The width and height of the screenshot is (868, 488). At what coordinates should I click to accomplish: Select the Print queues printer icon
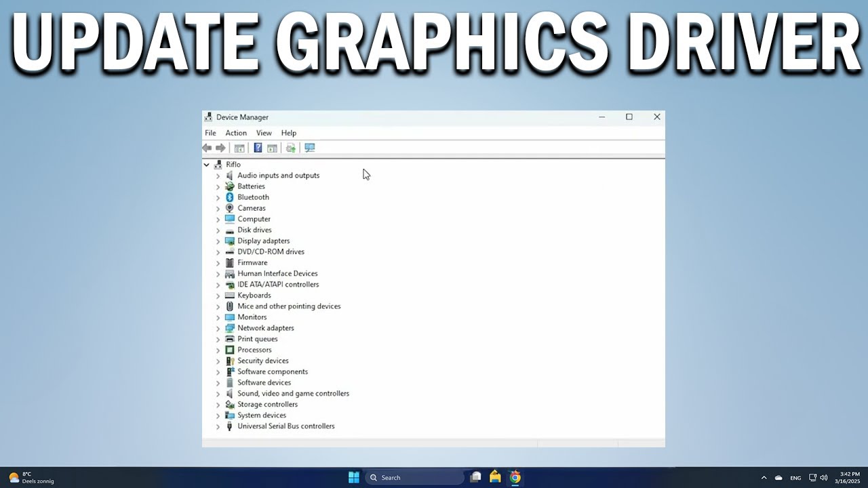pos(230,339)
